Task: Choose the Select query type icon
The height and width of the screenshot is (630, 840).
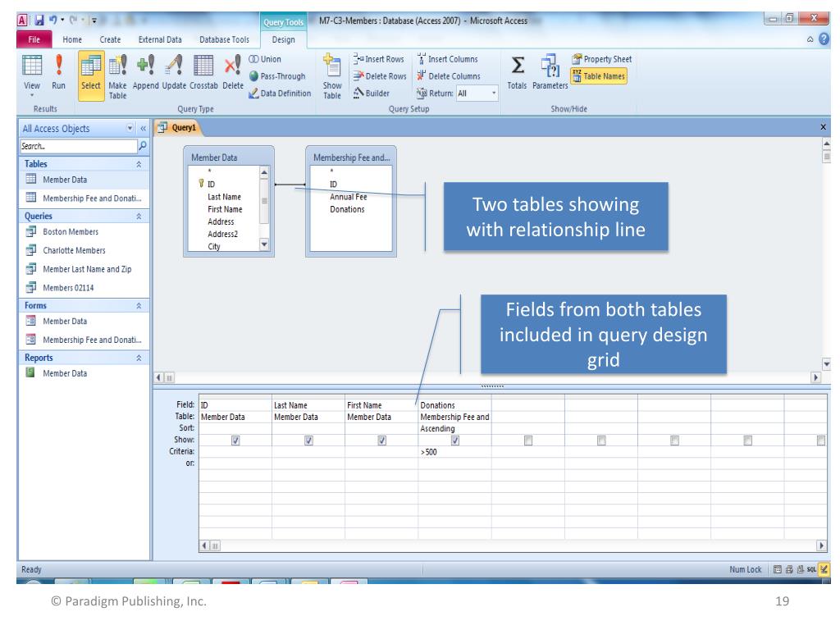Action: pos(90,75)
